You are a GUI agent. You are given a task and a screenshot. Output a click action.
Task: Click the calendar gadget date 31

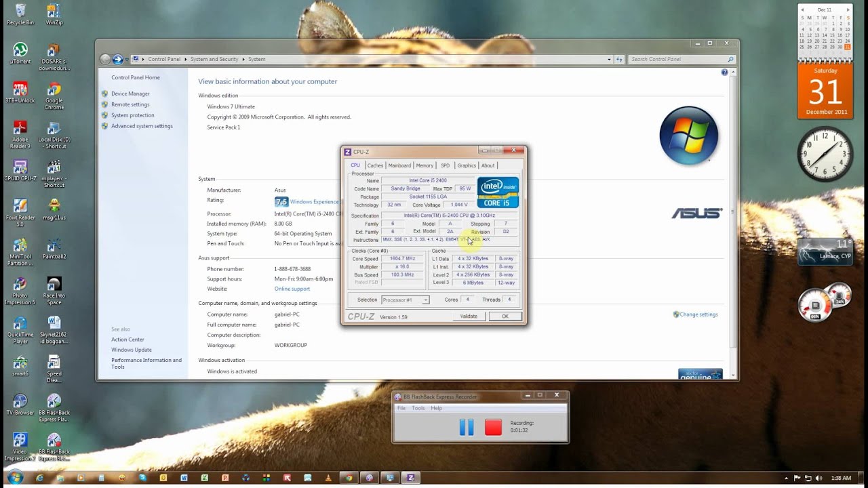point(825,92)
